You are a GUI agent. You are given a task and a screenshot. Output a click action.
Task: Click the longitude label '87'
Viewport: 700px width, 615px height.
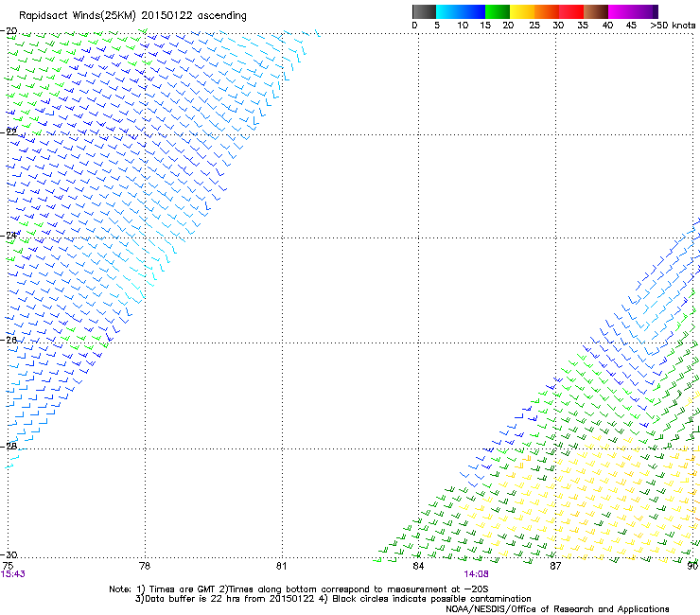555,566
